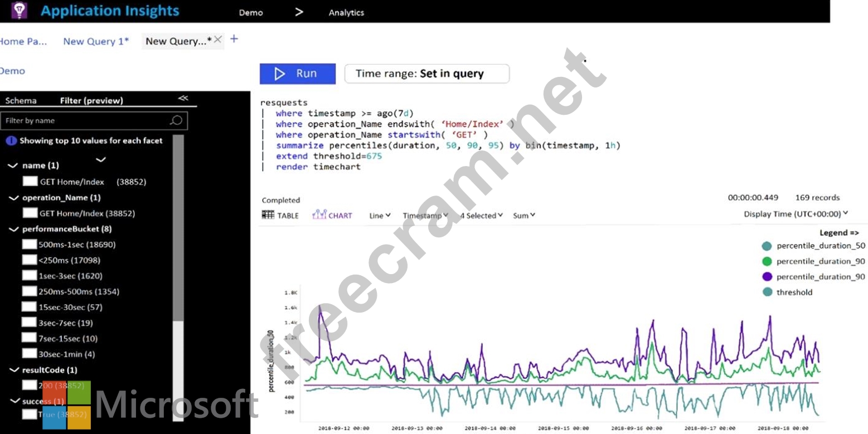Screen dimensions: 868x434
Task: Collapse the schema panel with double chevron
Action: click(x=183, y=99)
